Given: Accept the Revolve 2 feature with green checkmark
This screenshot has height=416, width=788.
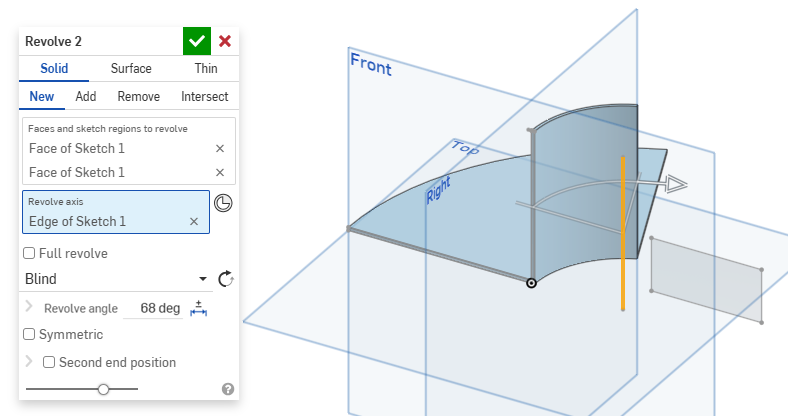Looking at the screenshot, I should click(197, 41).
